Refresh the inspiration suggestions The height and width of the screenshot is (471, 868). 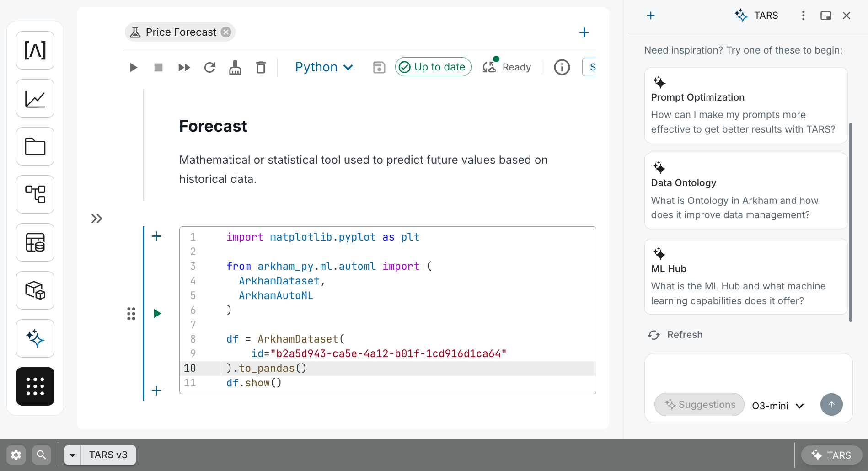tap(675, 335)
